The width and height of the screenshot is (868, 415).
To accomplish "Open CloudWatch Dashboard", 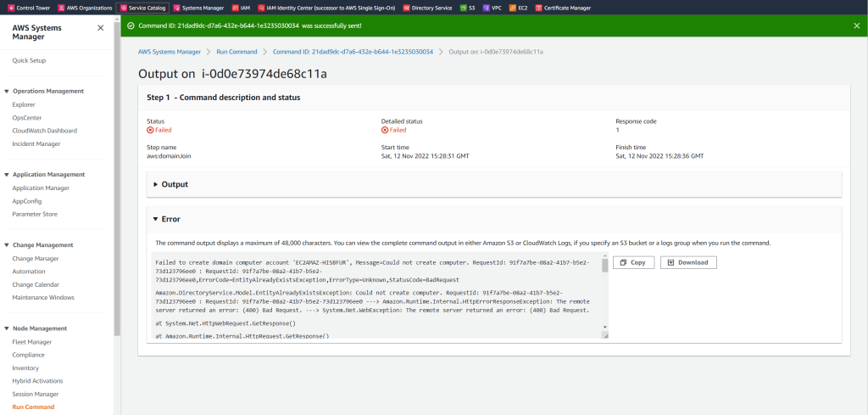I will point(45,131).
